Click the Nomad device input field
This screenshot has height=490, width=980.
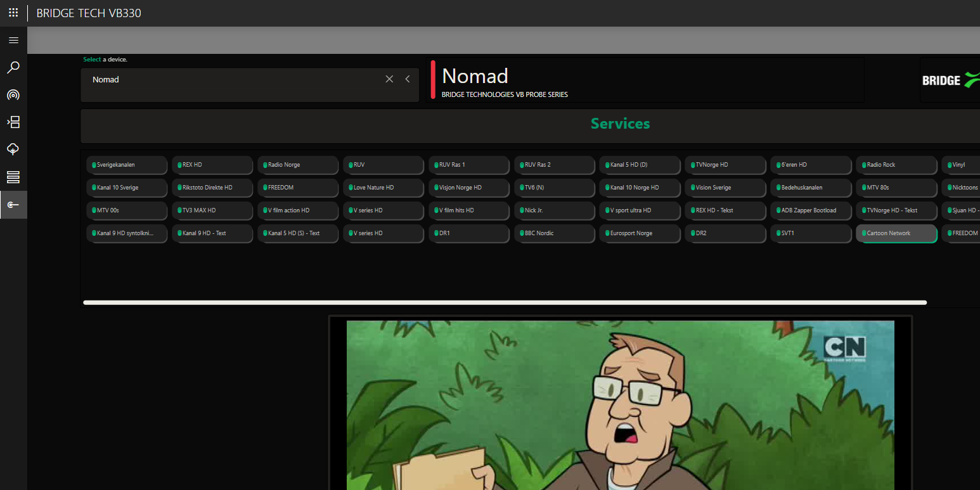pos(250,85)
